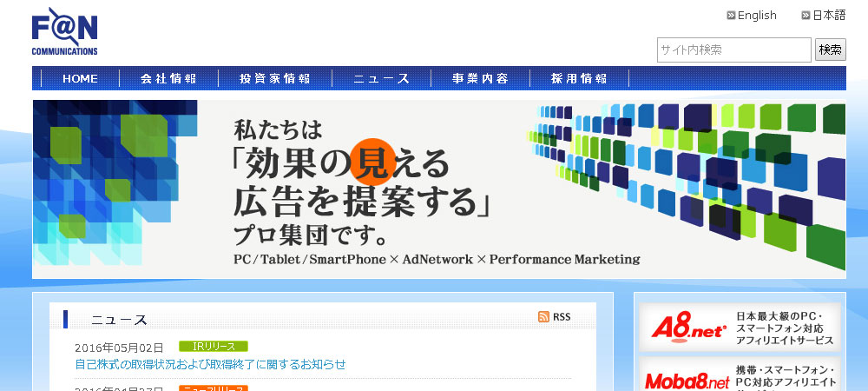The width and height of the screenshot is (868, 391).
Task: Open the ニュース navigation menu item
Action: pos(381,79)
